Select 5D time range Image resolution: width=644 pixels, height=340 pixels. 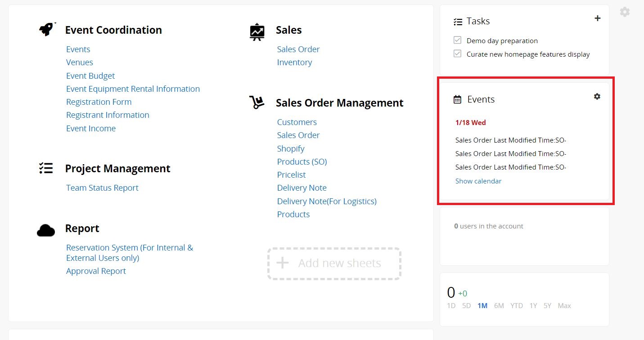(x=466, y=306)
